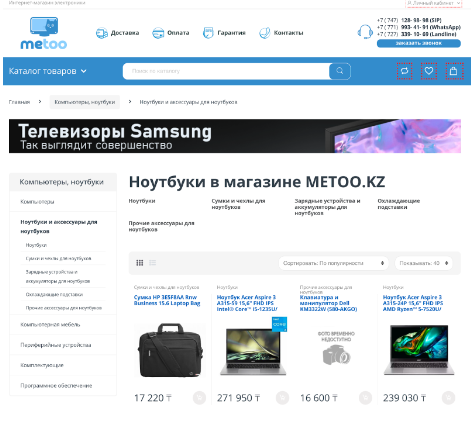Open Комплектующие category
Image resolution: width=471 pixels, height=421 pixels.
pyautogui.click(x=42, y=365)
